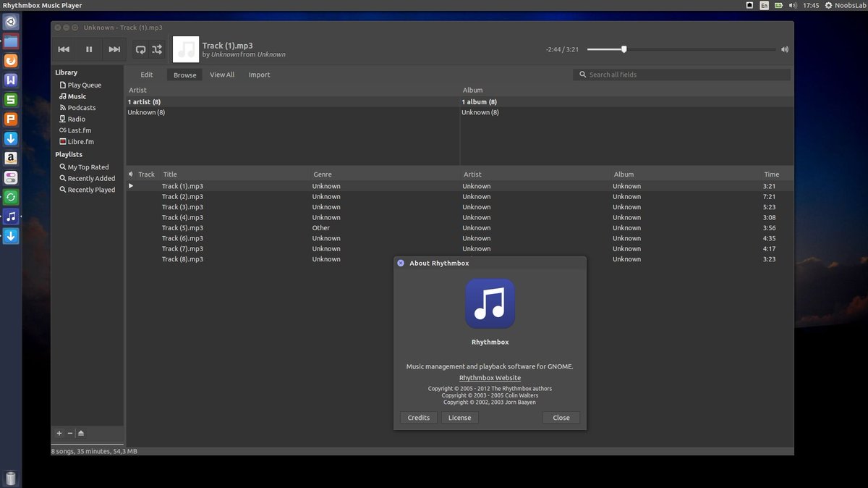Screen dimensions: 868x488
Task: Skip to the previous track
Action: 64,49
